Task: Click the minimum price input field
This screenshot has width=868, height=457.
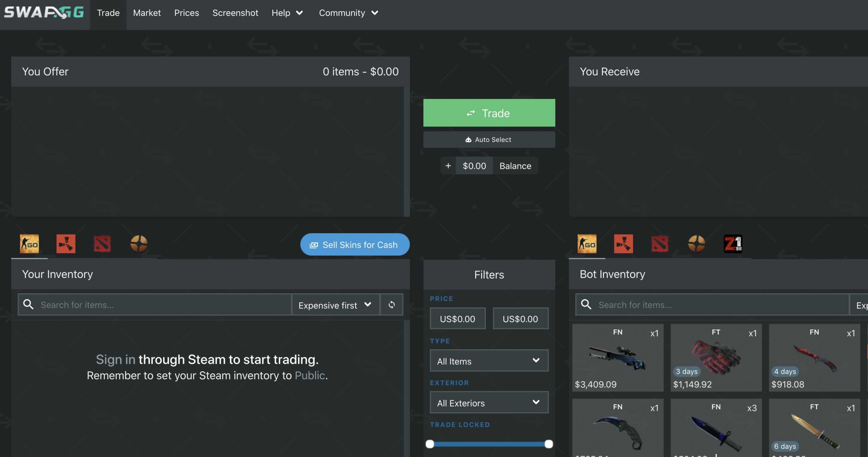Action: [x=457, y=319]
